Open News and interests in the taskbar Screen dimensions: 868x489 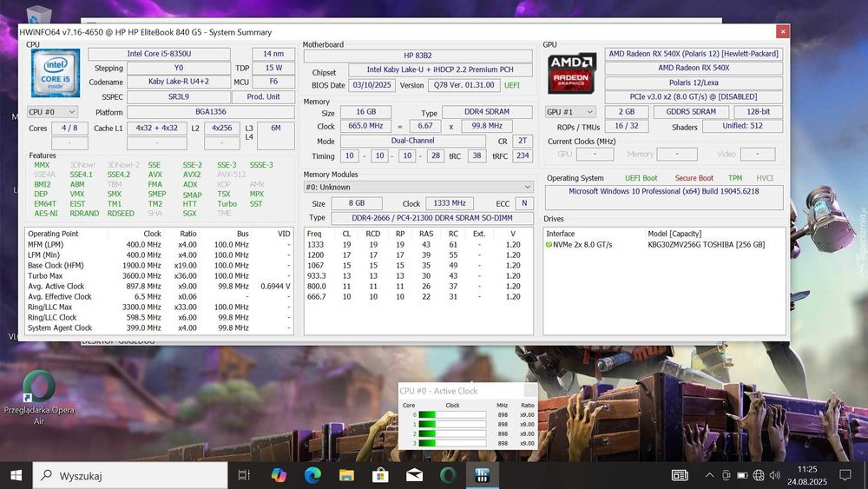click(x=680, y=475)
